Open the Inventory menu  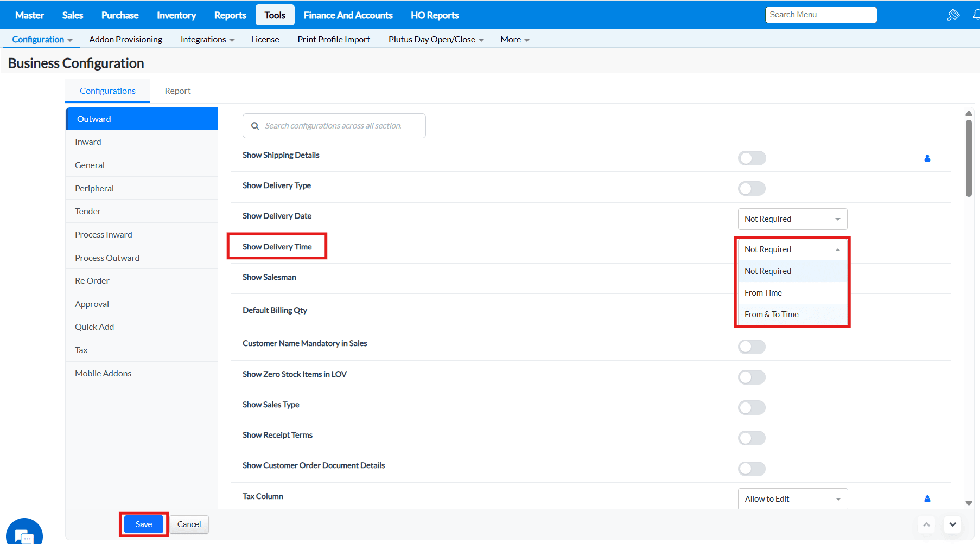coord(176,15)
